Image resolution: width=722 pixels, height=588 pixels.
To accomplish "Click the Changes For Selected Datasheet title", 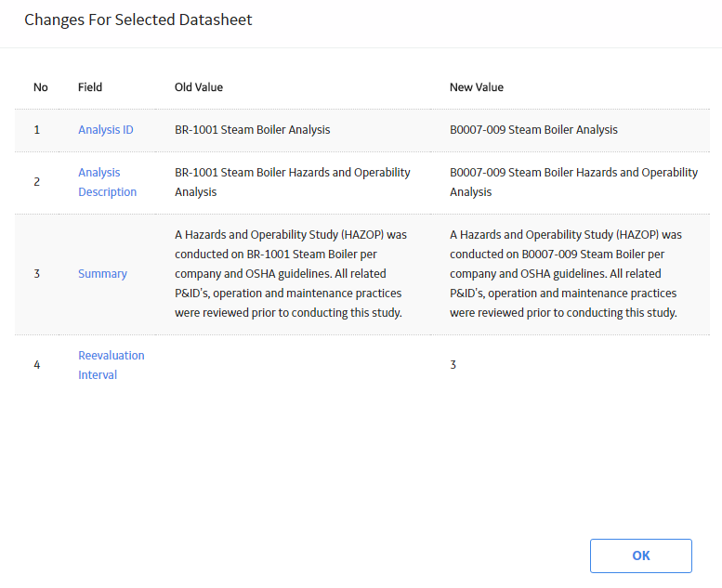I will [x=138, y=20].
